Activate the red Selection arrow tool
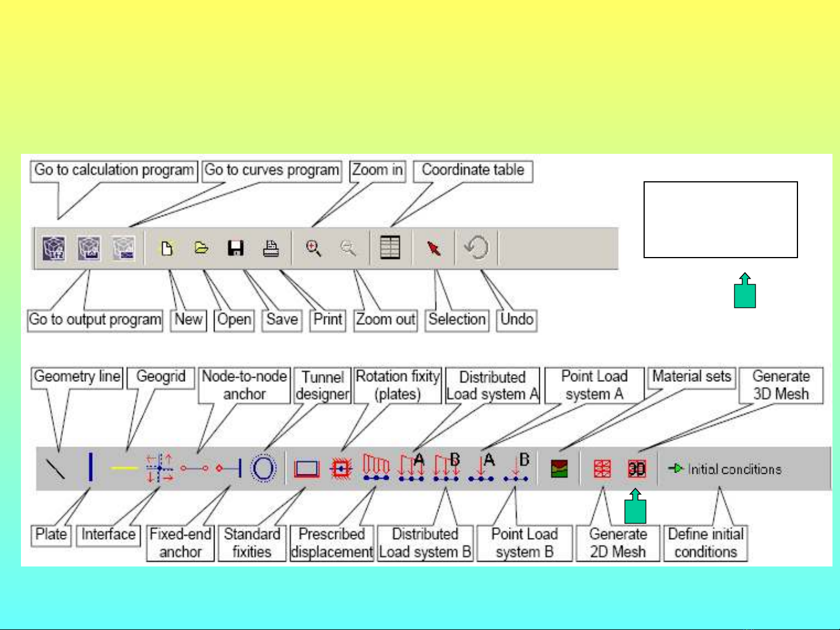840x630 pixels. [x=434, y=248]
